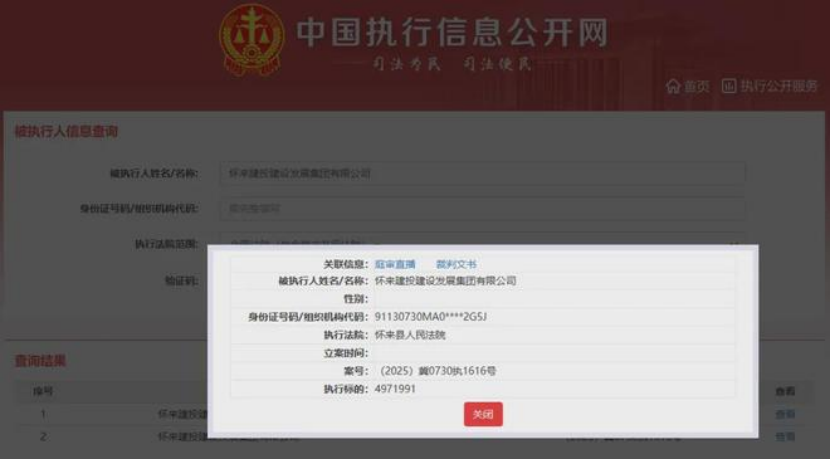Click the 执行公开服务 chart icon

(x=729, y=86)
